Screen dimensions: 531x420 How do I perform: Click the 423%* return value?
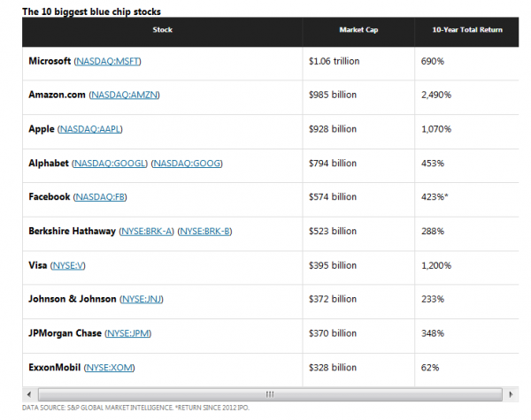[435, 197]
